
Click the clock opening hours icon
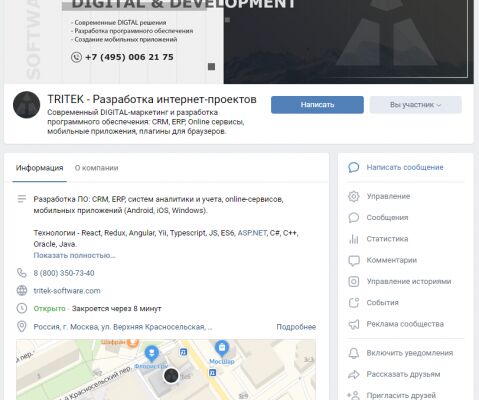[22, 308]
